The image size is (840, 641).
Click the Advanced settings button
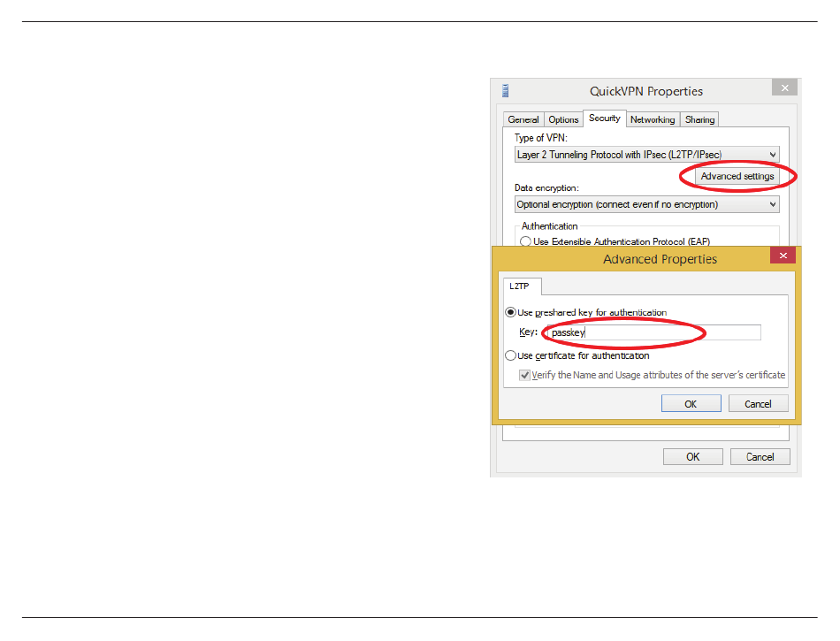[x=737, y=176]
